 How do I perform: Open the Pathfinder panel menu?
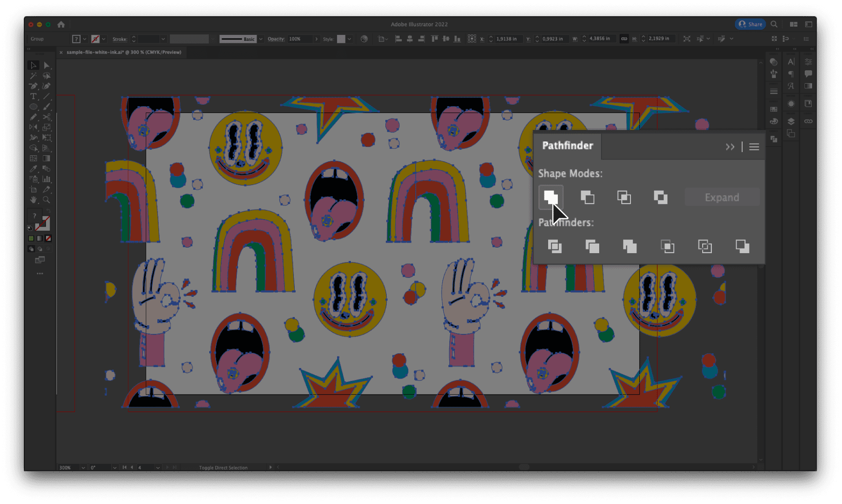coord(754,147)
